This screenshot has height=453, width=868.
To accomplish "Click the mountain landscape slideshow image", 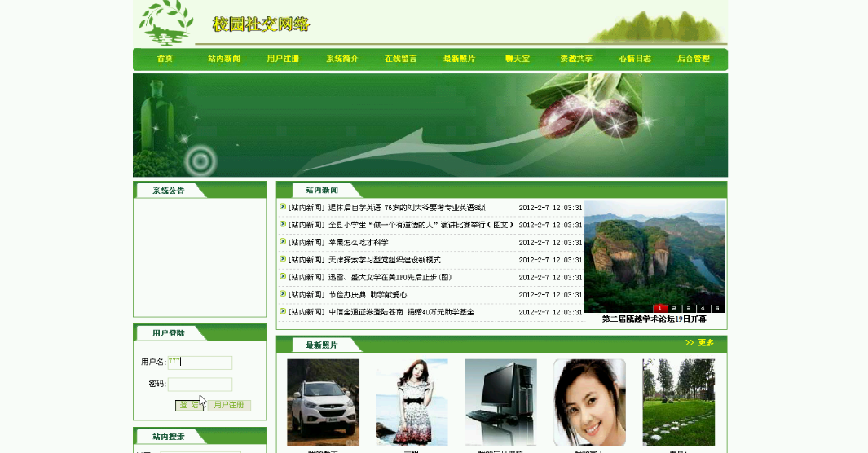I will pyautogui.click(x=654, y=256).
